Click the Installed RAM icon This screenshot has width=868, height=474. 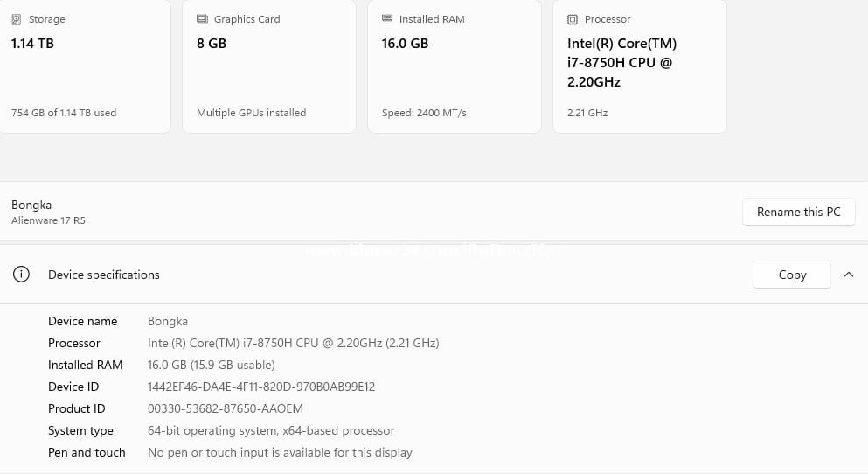click(x=387, y=19)
